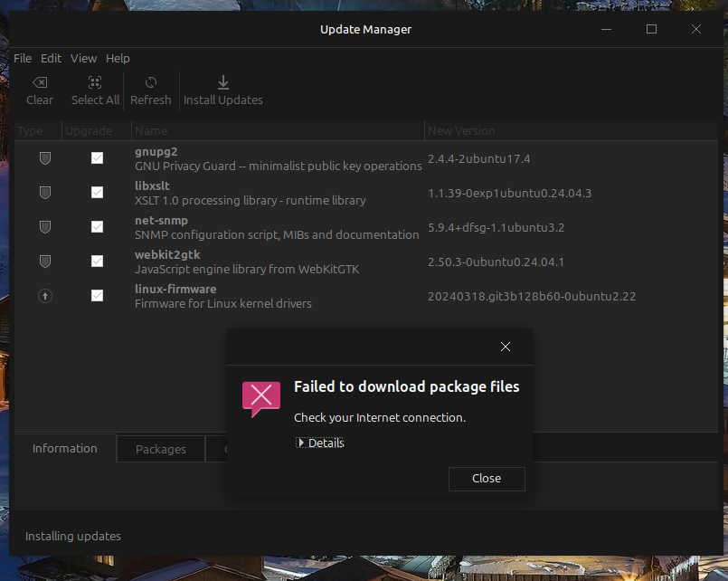Image resolution: width=728 pixels, height=581 pixels.
Task: Click the 'Installing updates' status bar text
Action: [x=73, y=536]
